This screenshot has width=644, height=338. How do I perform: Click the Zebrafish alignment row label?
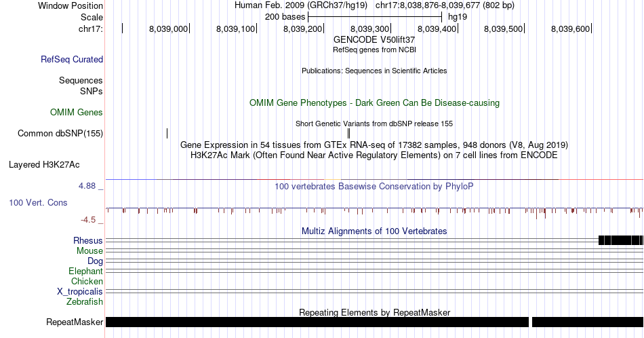click(x=85, y=301)
